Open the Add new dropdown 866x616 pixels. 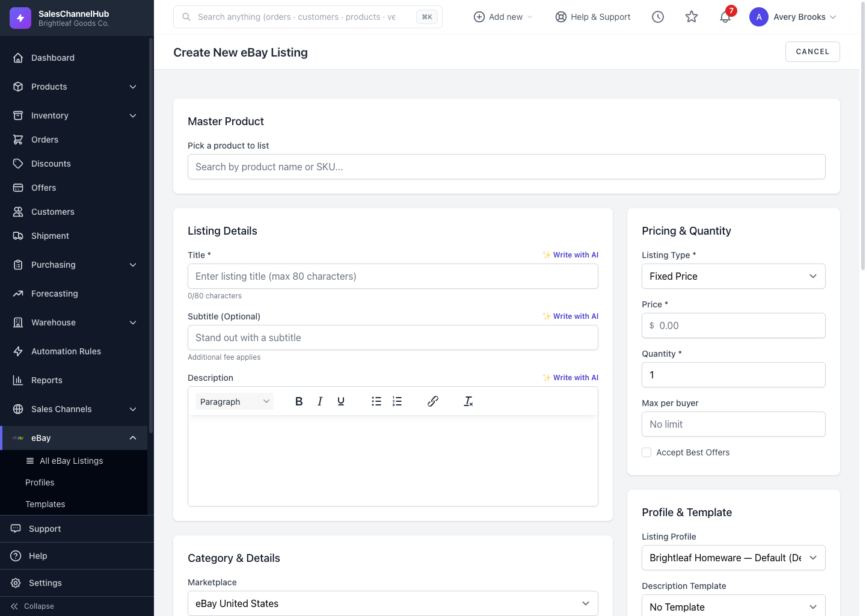[x=503, y=17]
